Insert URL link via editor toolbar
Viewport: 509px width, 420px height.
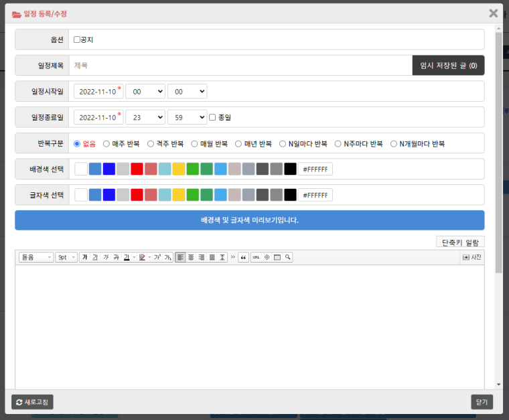click(257, 257)
